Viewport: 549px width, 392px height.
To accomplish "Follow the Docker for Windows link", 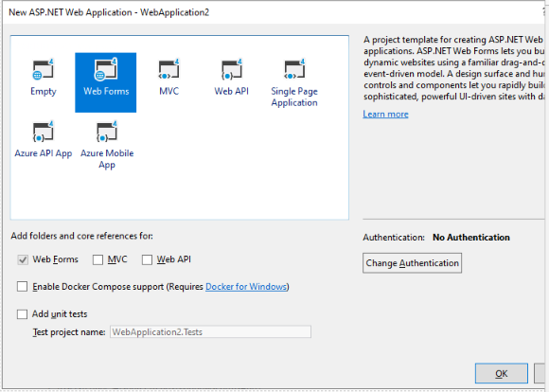I will tap(246, 287).
